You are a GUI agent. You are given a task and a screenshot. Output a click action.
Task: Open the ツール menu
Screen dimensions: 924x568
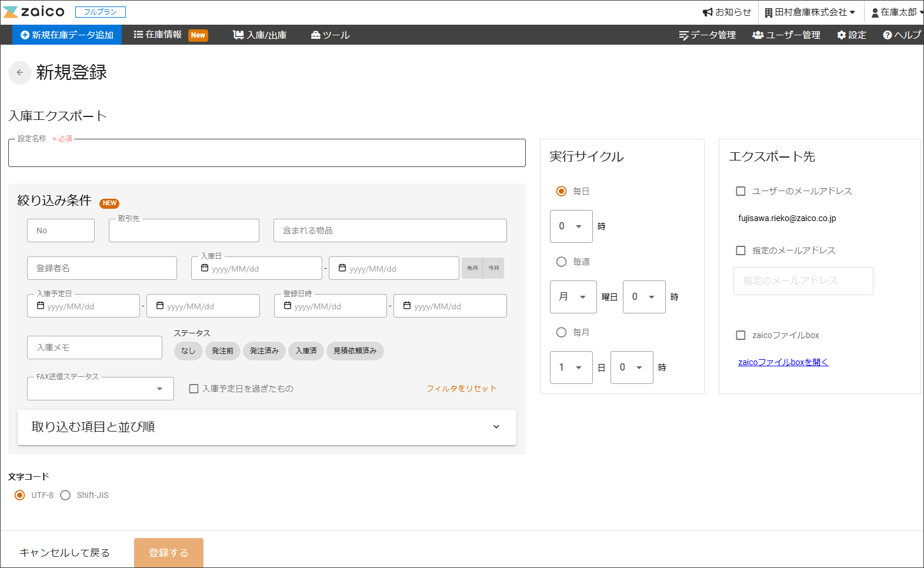[x=330, y=35]
